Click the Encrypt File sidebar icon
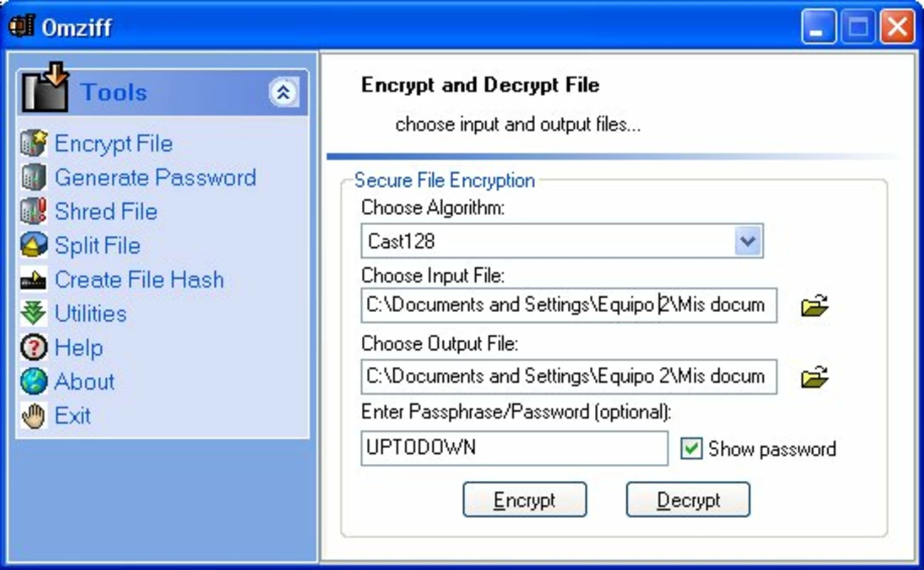924x570 pixels. (33, 143)
